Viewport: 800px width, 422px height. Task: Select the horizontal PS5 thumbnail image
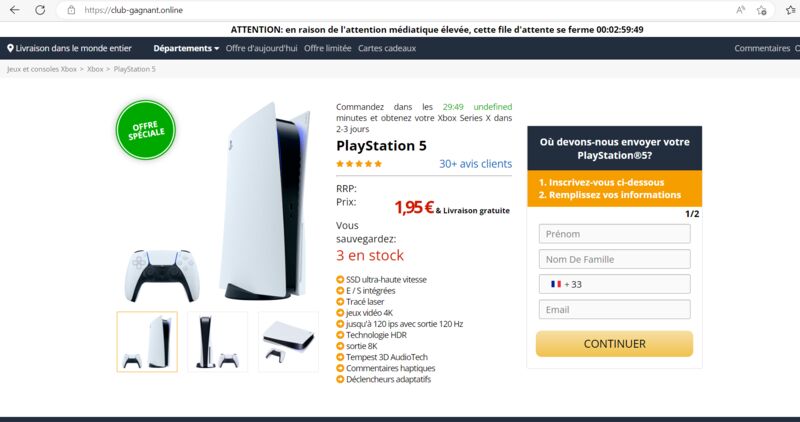[x=288, y=341]
